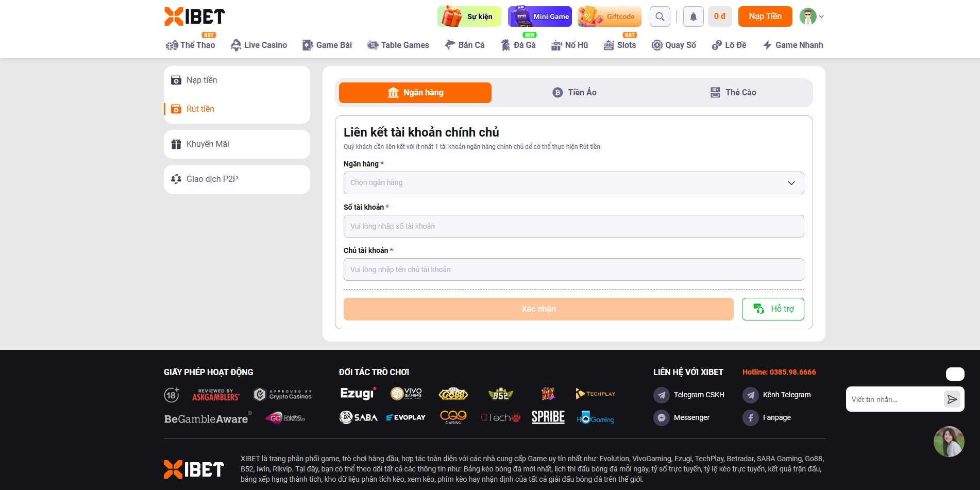The width and height of the screenshot is (980, 490).
Task: Click the Xác nhận confirm button
Action: pos(538,309)
